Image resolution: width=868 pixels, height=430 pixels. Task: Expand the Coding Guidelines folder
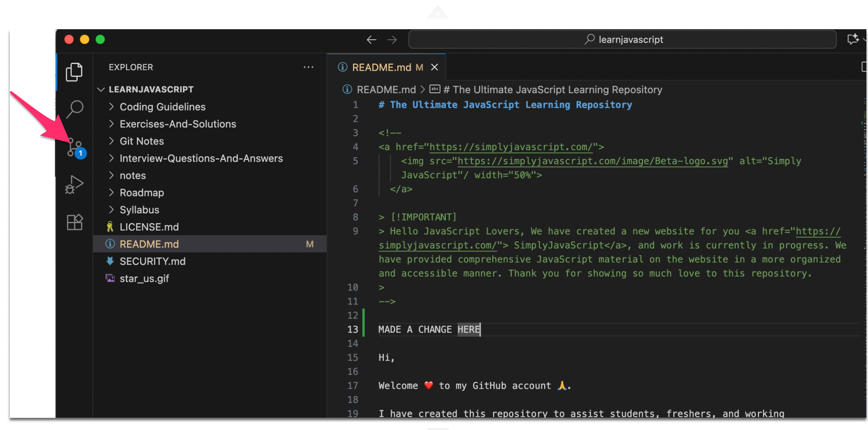click(x=111, y=106)
